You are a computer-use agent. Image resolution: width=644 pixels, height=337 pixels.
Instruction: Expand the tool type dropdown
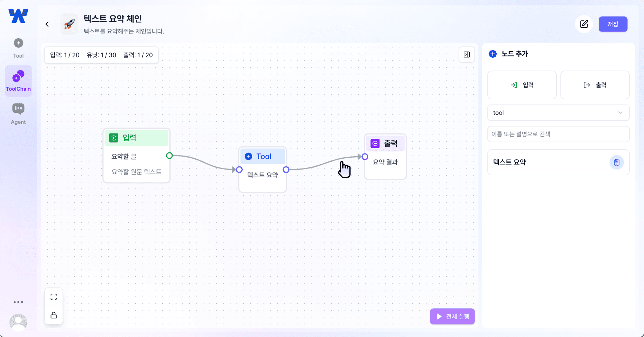point(558,113)
